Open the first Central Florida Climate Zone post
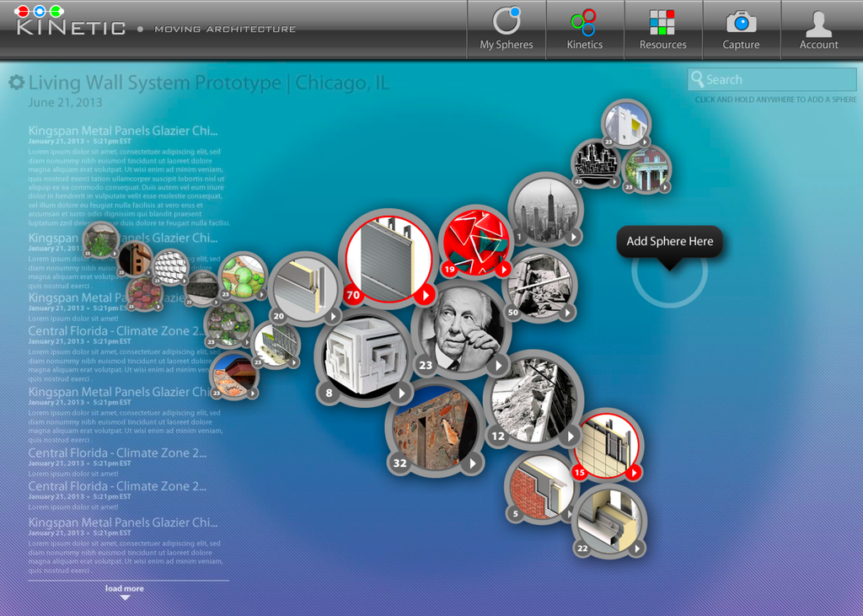Viewport: 863px width, 616px height. pyautogui.click(x=117, y=330)
